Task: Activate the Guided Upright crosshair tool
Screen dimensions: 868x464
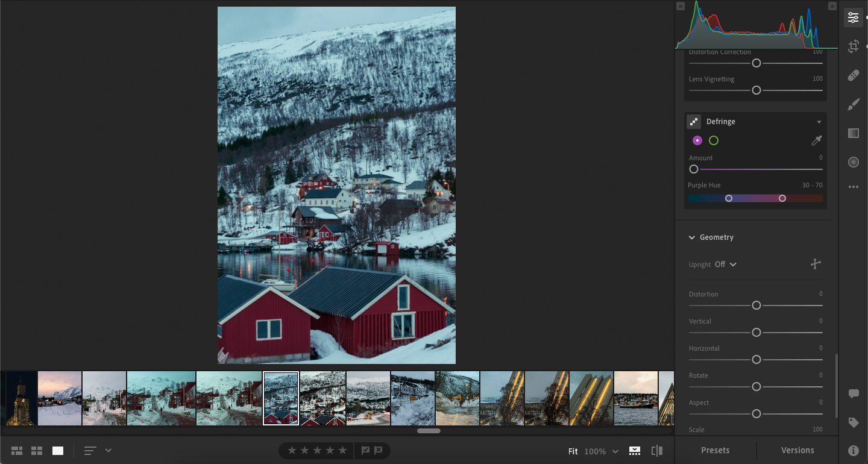Action: point(816,264)
